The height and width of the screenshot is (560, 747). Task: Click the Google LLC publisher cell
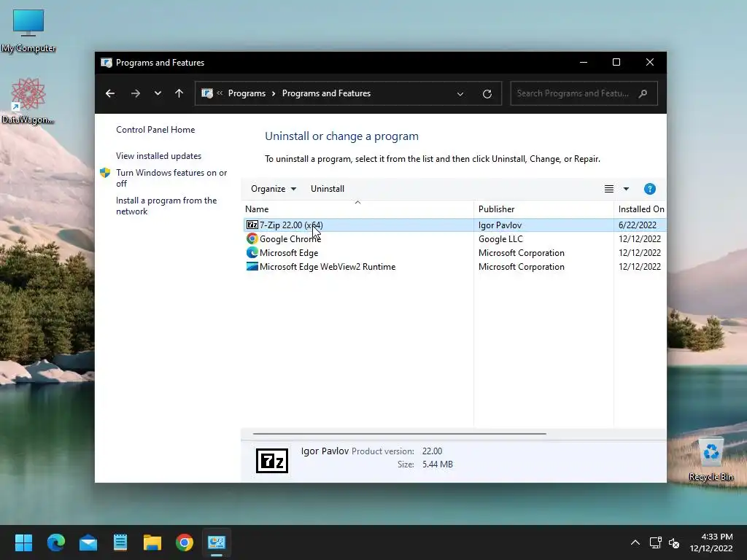[x=500, y=238]
